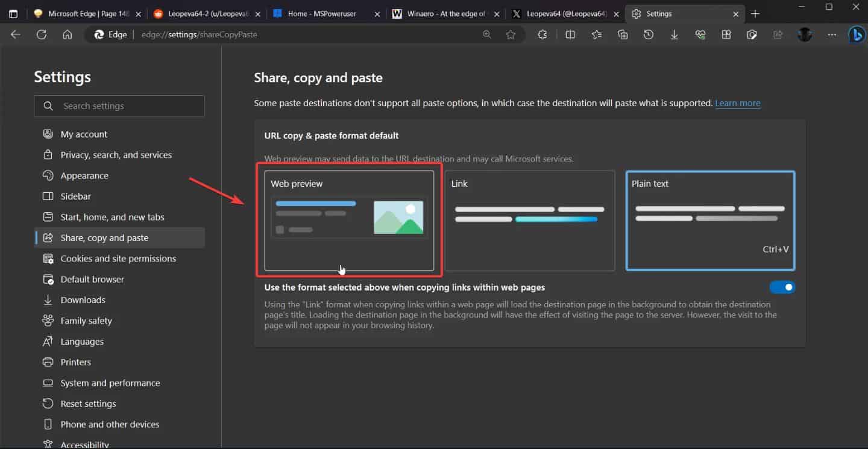Screen dimensions: 868x449
Task: Click the profile avatar in the toolbar
Action: click(805, 34)
